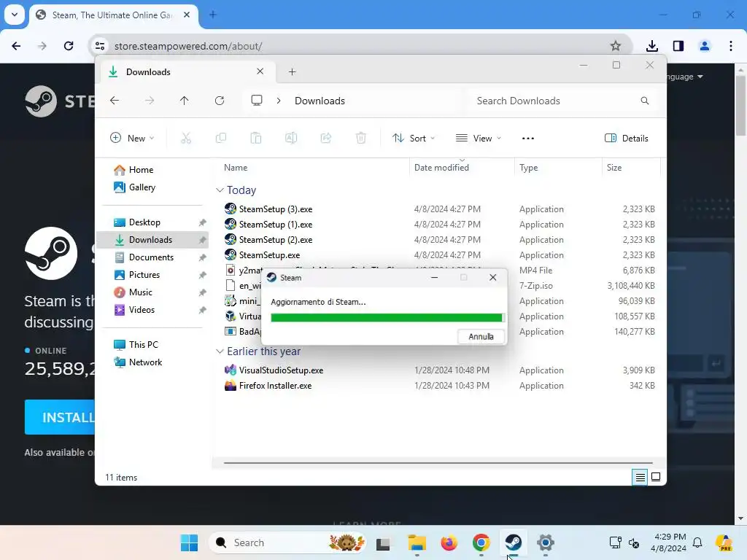Select Gallery in navigation pane
Screen dimensions: 747x560
tap(142, 187)
